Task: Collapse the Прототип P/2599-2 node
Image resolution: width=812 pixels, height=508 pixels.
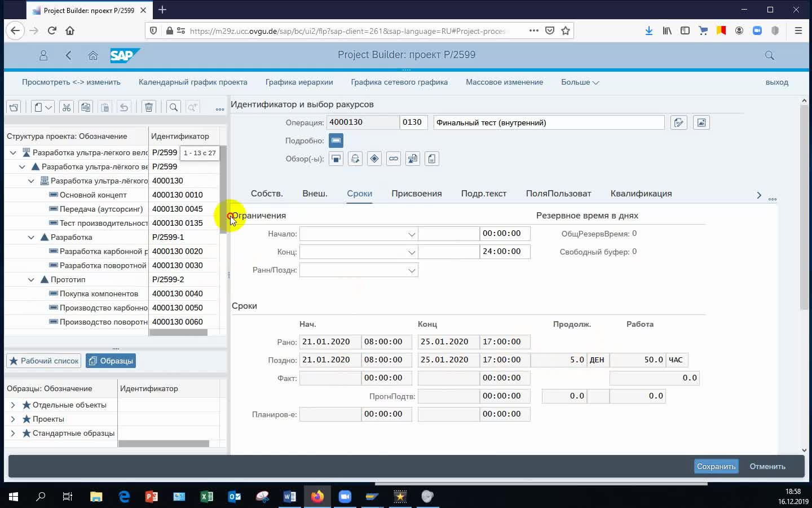Action: coord(31,279)
